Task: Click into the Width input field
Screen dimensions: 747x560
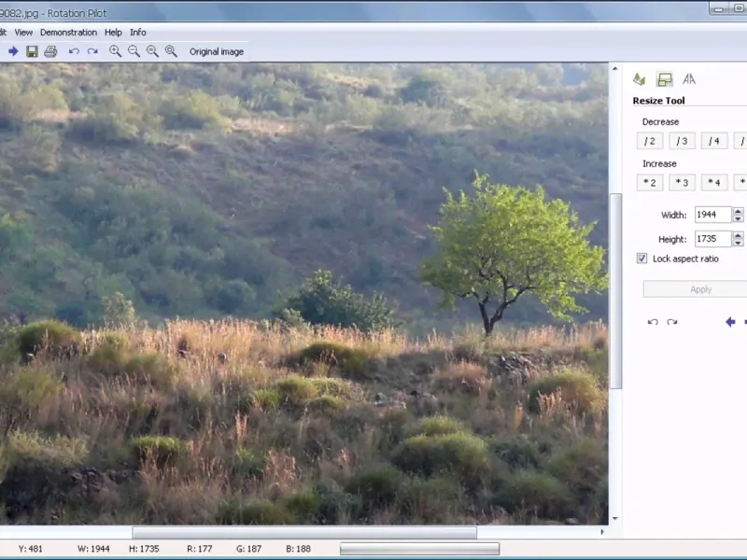Action: coord(713,215)
